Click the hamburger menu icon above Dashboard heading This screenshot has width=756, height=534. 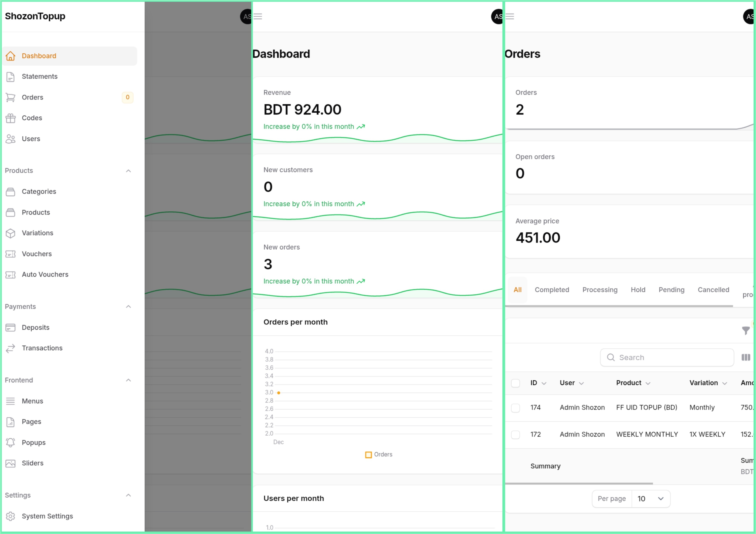(x=258, y=16)
